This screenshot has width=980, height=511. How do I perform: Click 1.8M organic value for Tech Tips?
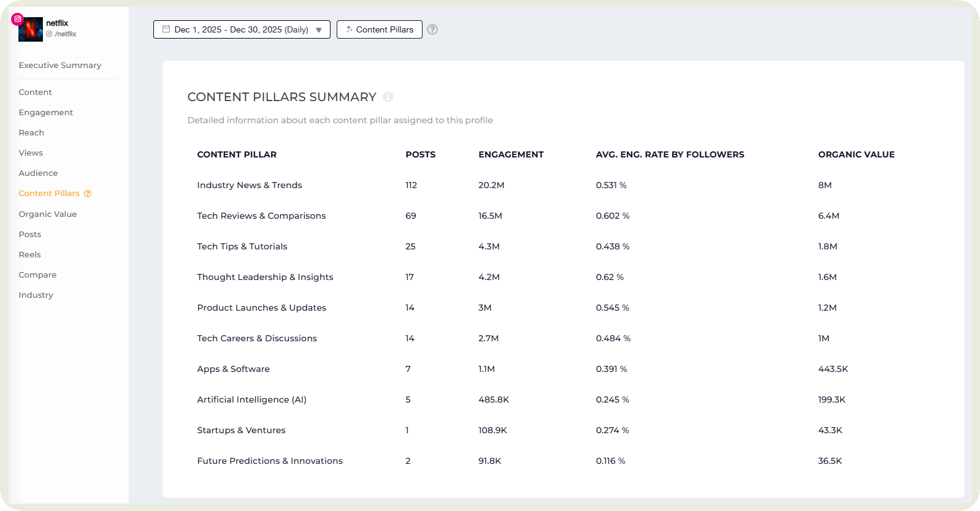tap(827, 246)
